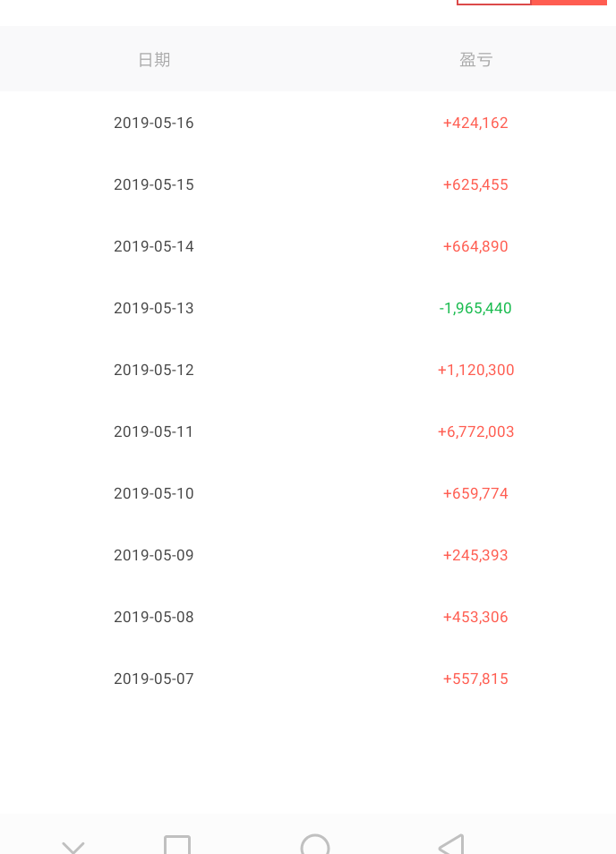
Task: Open the 2019-05-10 date entry
Action: [154, 493]
